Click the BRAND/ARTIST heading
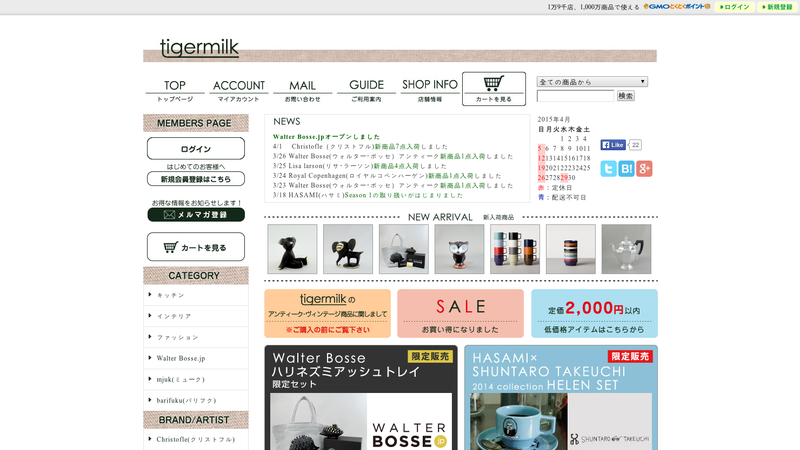Screen dimensions: 800x450 click(196, 420)
